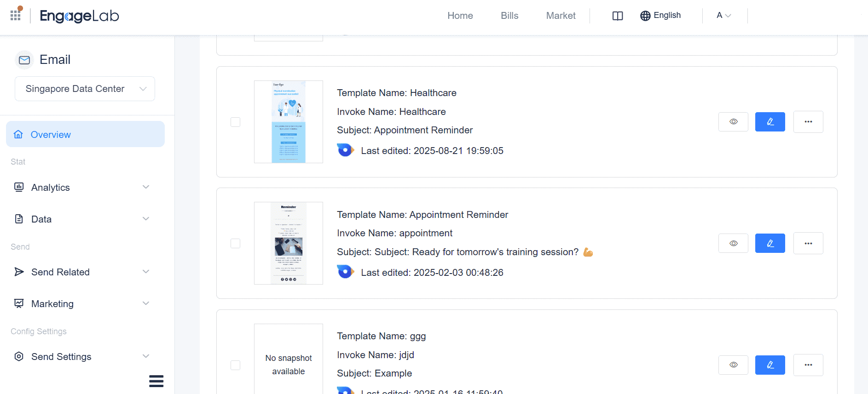
Task: Open Appointment Reminder template thumbnail
Action: [x=289, y=243]
